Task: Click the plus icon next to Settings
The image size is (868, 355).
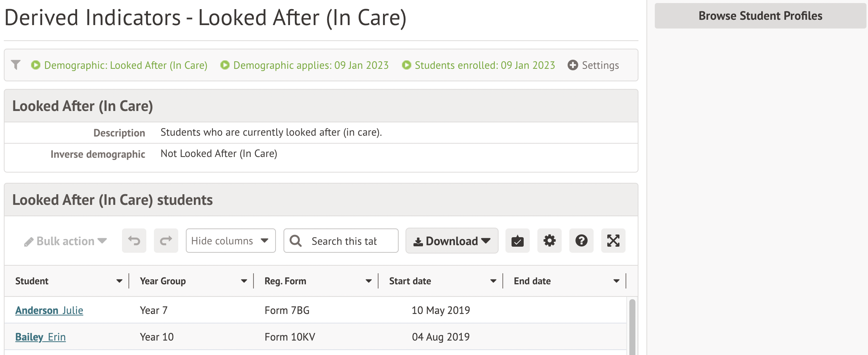Action: (573, 65)
